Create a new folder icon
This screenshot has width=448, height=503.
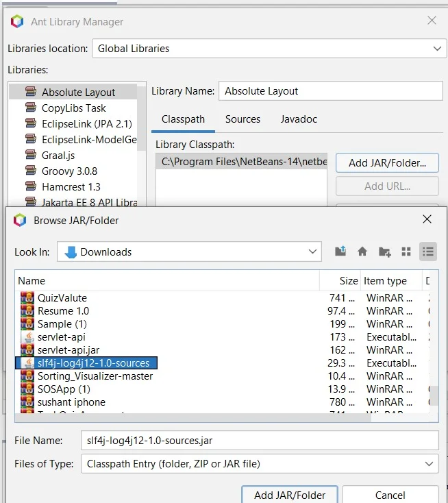pyautogui.click(x=384, y=251)
